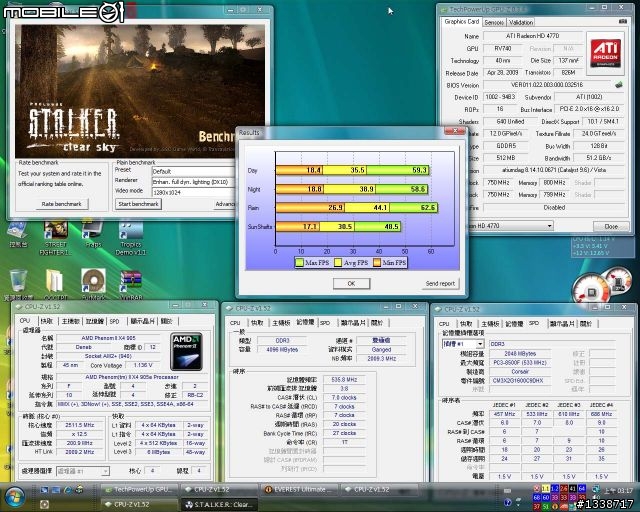Select the CPU tab in the middle CPU-Z window
This screenshot has height=512, width=640.
235,323
